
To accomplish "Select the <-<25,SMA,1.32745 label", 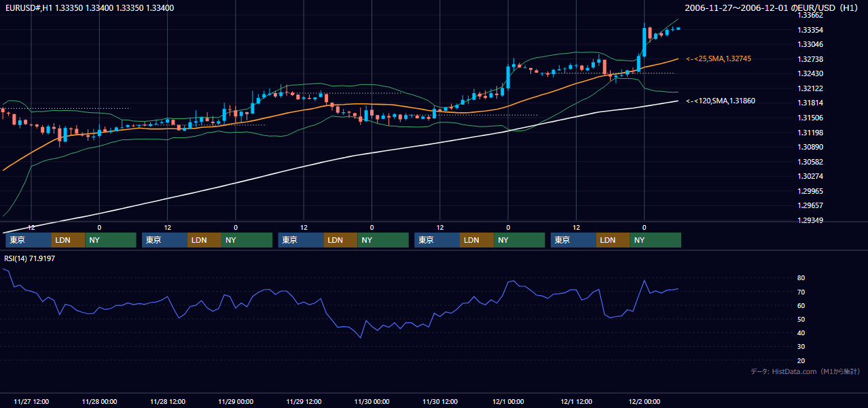I will [719, 59].
